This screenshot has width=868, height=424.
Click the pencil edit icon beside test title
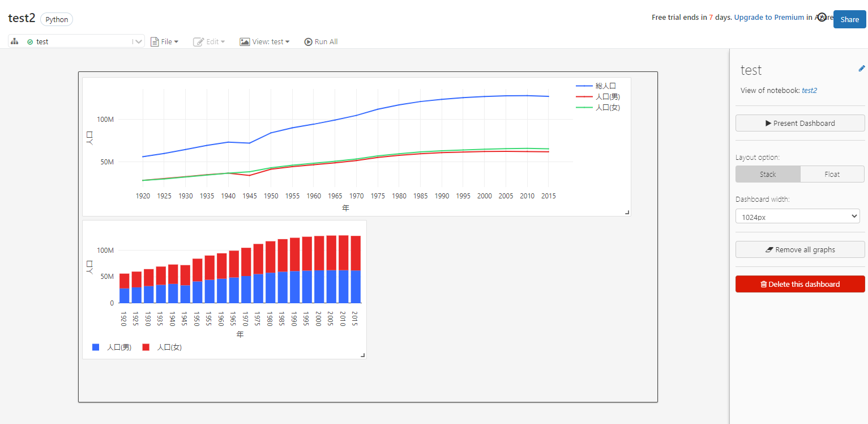[x=862, y=69]
